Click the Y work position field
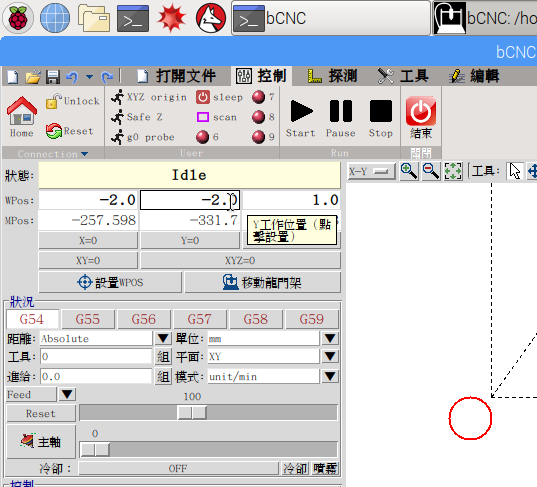 (x=190, y=200)
